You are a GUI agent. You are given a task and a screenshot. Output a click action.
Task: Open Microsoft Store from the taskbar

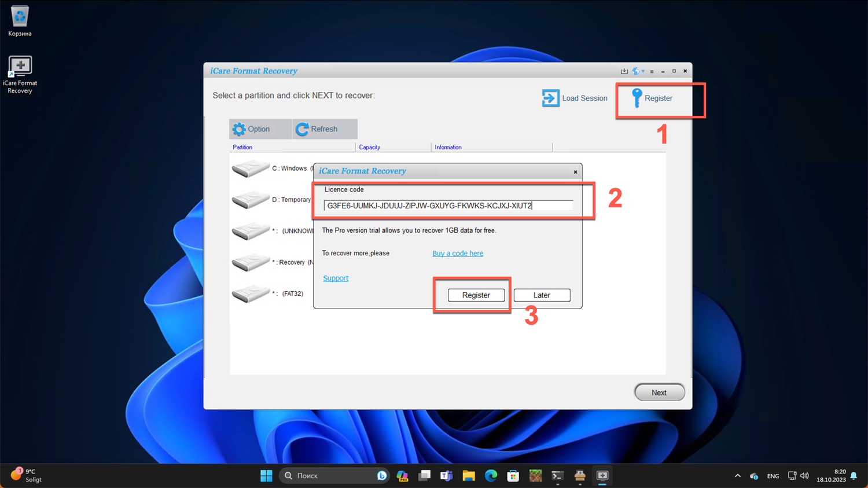pos(513,476)
